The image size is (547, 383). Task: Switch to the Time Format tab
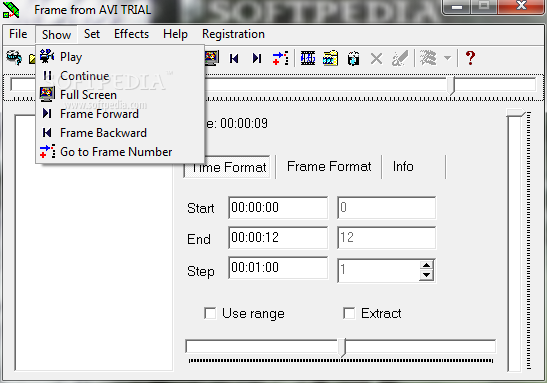227,167
